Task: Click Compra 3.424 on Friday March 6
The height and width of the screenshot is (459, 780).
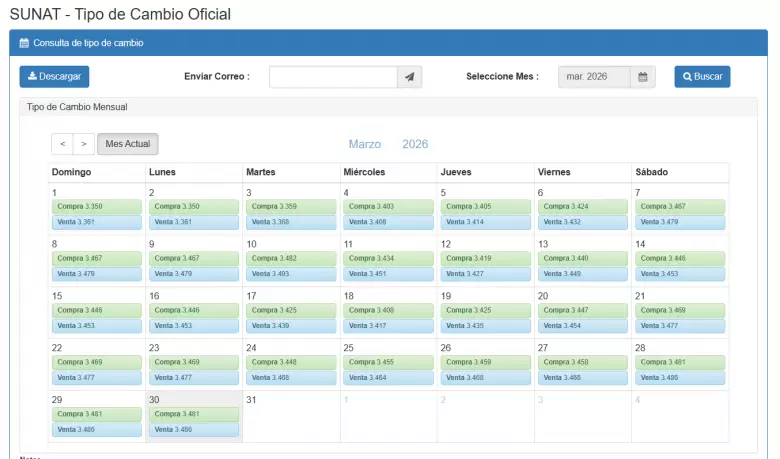Action: pyautogui.click(x=582, y=207)
